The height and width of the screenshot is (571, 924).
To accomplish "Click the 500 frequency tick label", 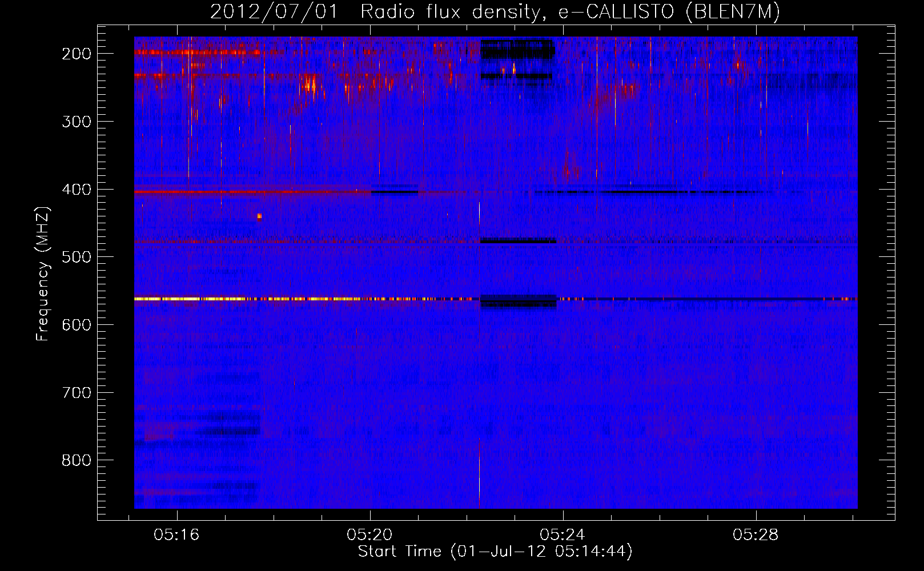I will point(77,257).
